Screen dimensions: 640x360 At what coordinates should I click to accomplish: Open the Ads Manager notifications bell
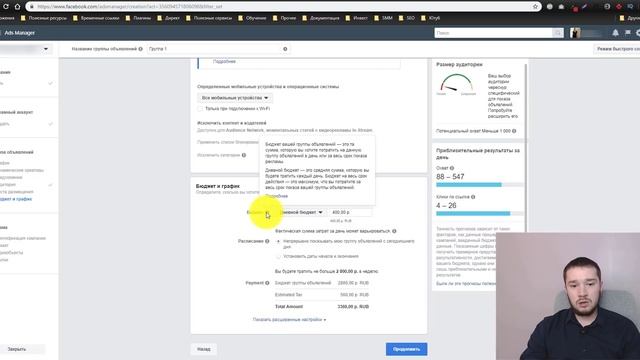pyautogui.click(x=615, y=33)
